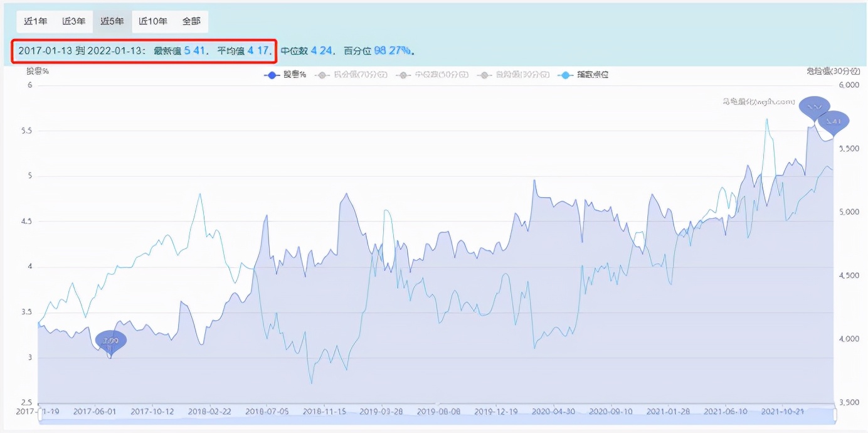Click the 危险值(70分位) legend icon
Image resolution: width=868 pixels, height=433 pixels.
pyautogui.click(x=321, y=75)
